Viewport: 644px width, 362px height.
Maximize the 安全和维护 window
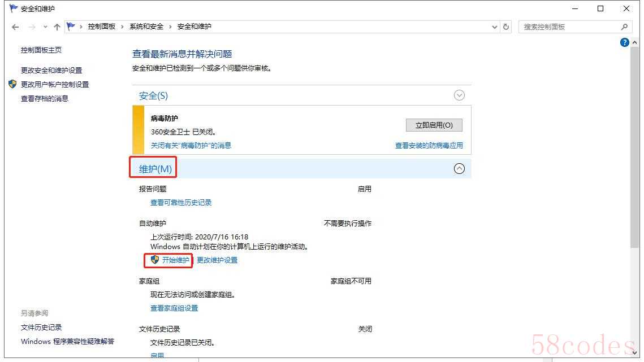pos(600,8)
